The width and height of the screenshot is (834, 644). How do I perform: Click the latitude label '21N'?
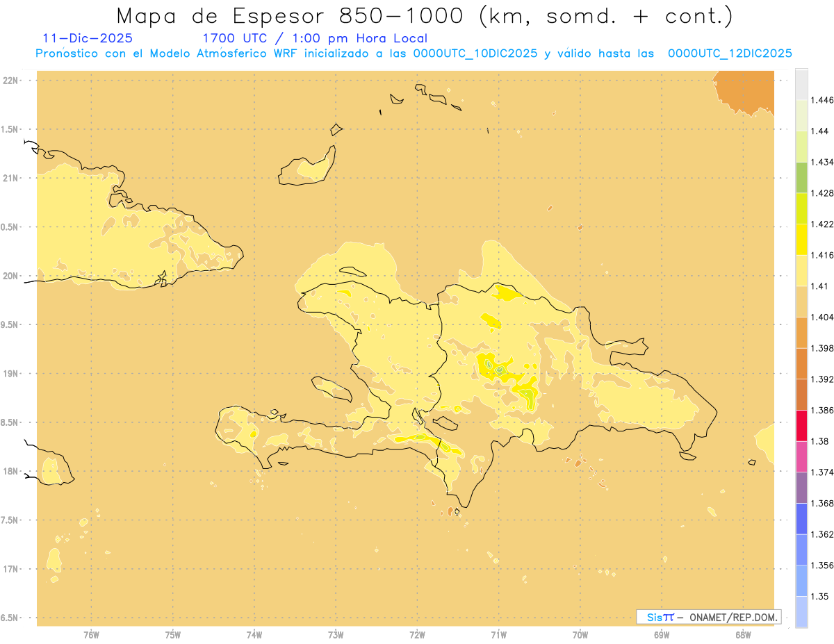(x=10, y=178)
